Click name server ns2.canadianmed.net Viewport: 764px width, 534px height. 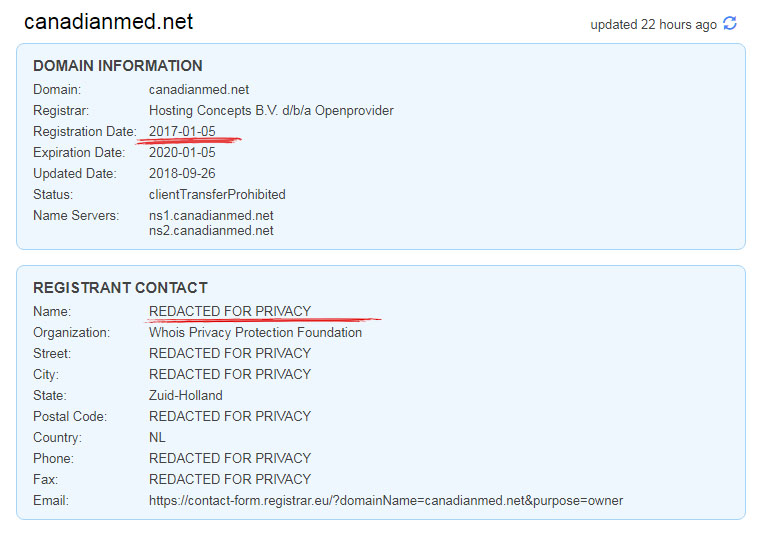pyautogui.click(x=211, y=231)
